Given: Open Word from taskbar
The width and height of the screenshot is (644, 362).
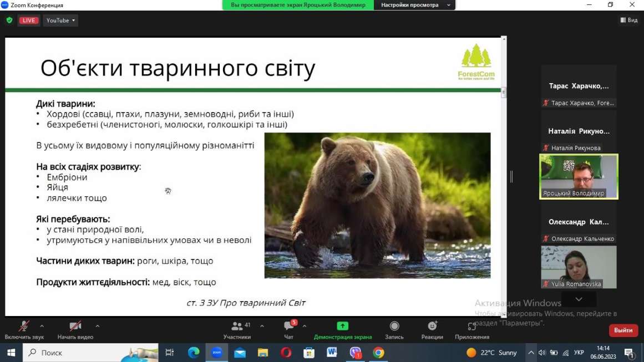Looking at the screenshot, I should [332, 353].
